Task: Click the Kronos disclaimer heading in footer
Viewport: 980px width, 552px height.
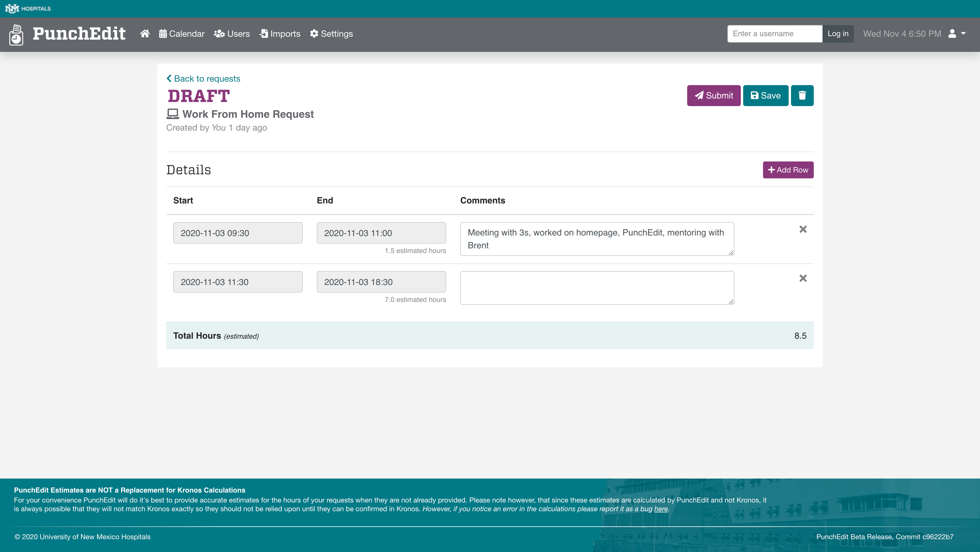Action: point(129,490)
